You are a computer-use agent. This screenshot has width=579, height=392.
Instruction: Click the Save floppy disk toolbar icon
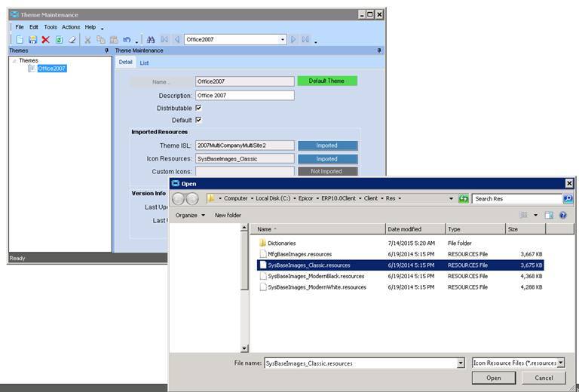click(x=33, y=39)
